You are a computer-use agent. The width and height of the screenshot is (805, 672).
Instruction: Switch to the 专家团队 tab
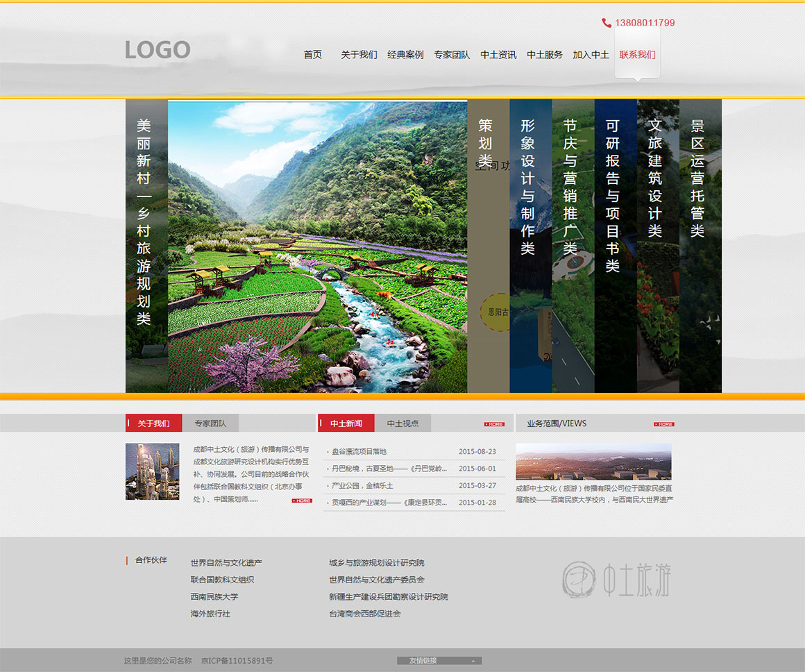click(x=210, y=423)
